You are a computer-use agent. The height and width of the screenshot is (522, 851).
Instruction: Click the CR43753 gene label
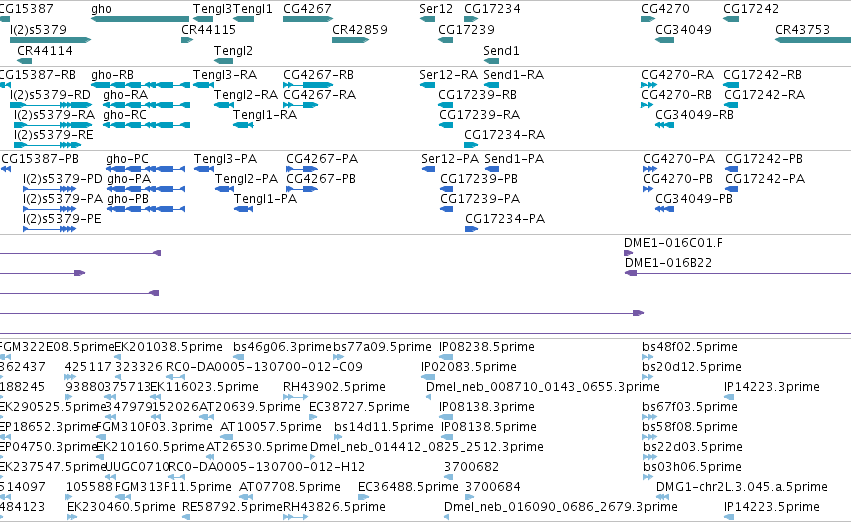point(803,29)
